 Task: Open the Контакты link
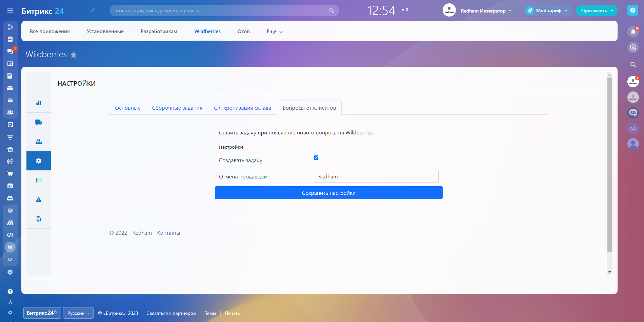[x=168, y=233]
